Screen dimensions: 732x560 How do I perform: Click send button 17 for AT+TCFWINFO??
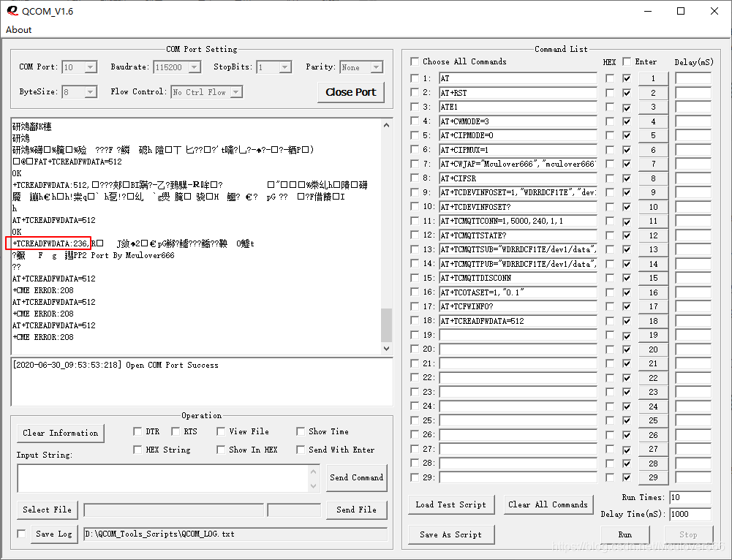coord(653,306)
